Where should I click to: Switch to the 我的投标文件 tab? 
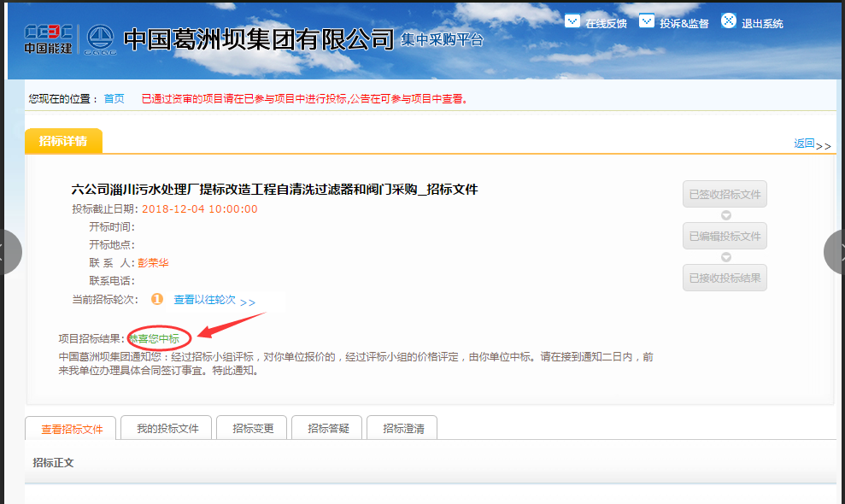167,428
